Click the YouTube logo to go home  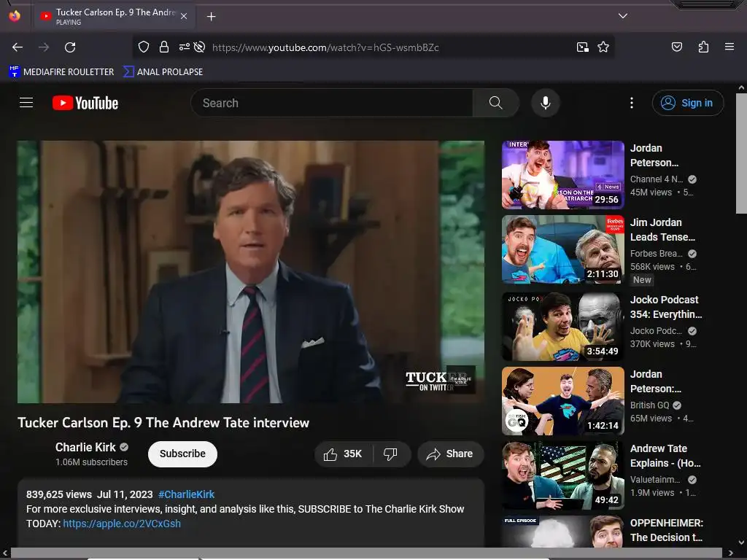coord(85,103)
